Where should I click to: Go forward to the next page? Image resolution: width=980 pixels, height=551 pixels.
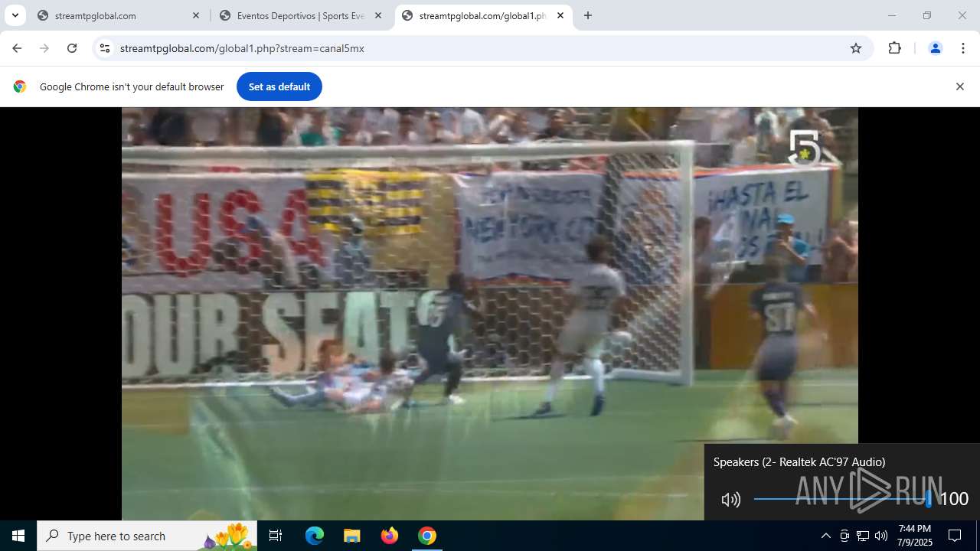(x=44, y=48)
